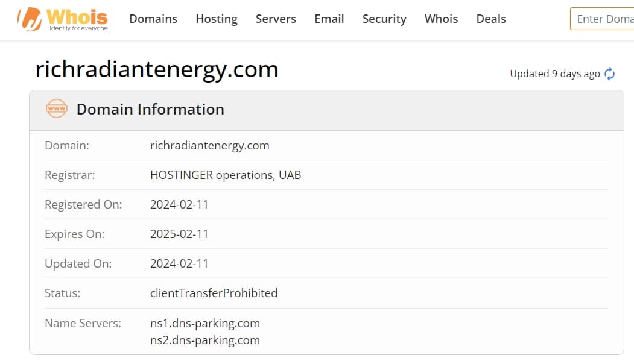
Task: Click the Domain: label
Action: [x=67, y=145]
